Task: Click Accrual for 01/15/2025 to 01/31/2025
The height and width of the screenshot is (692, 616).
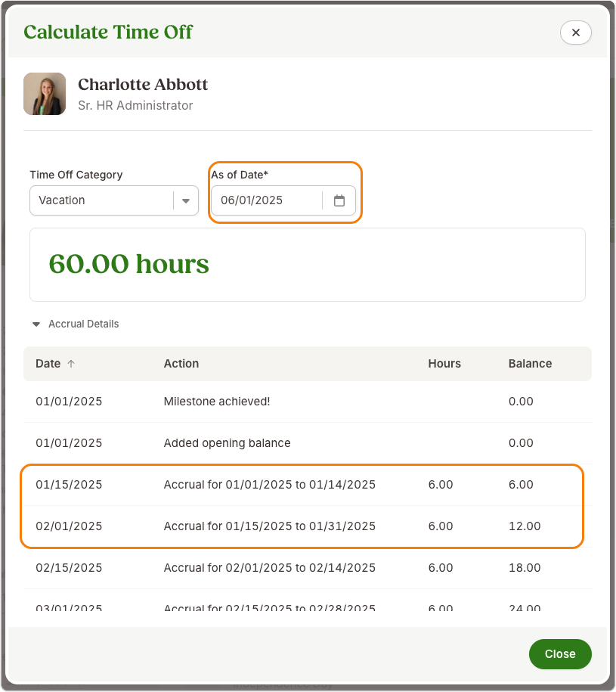Action: [269, 526]
